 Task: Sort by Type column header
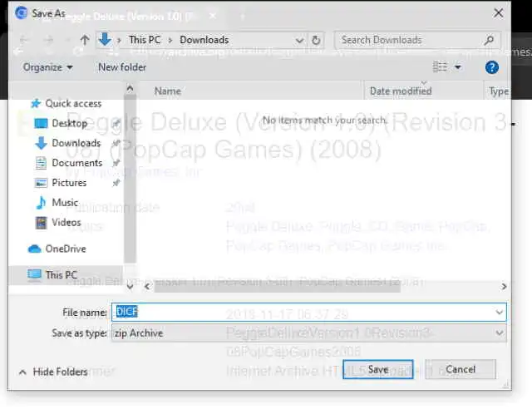pyautogui.click(x=498, y=91)
